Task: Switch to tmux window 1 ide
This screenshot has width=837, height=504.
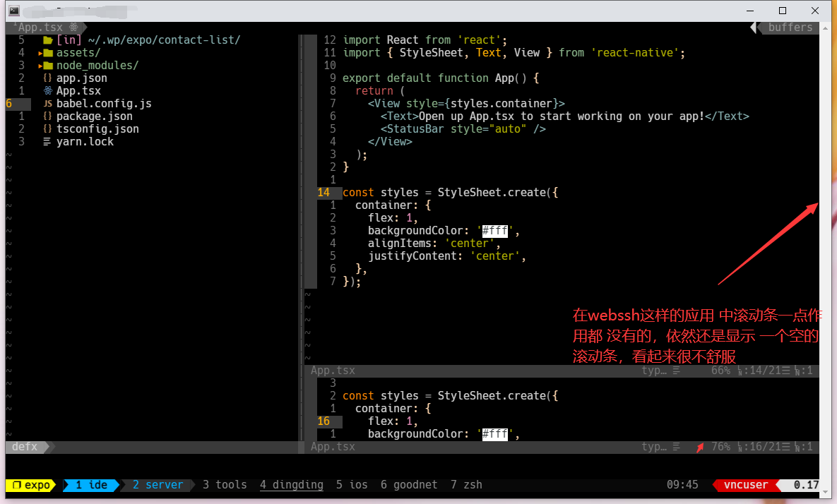Action: click(91, 485)
